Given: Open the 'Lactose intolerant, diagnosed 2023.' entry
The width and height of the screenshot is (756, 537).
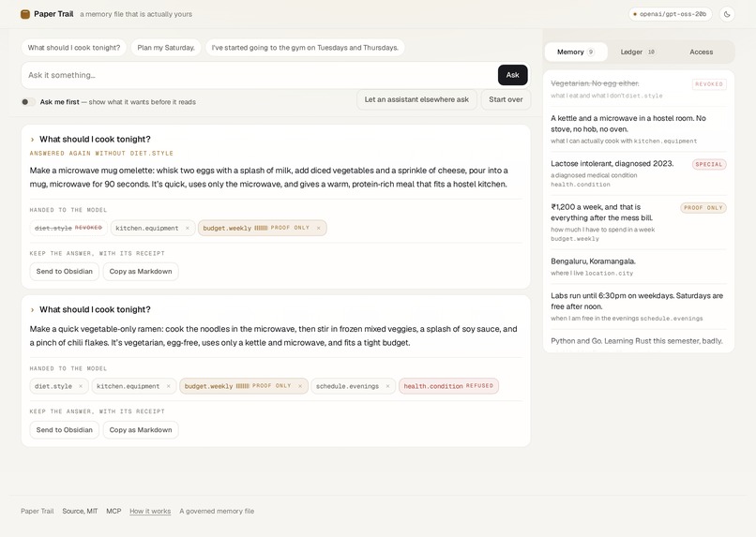Looking at the screenshot, I should click(x=639, y=173).
